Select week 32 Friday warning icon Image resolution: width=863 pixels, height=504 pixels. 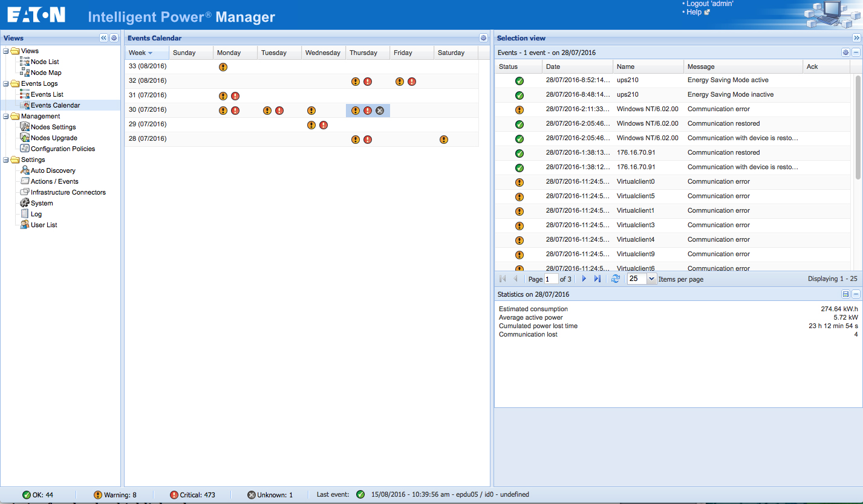[x=400, y=82]
